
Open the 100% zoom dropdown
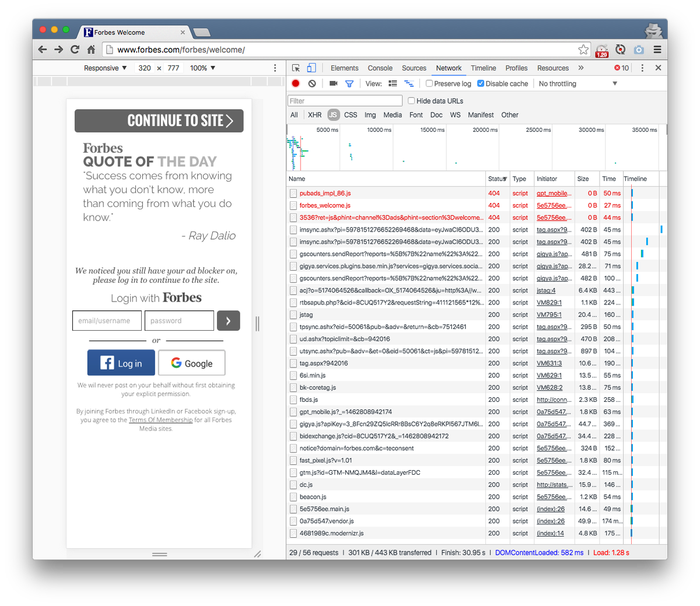[202, 68]
